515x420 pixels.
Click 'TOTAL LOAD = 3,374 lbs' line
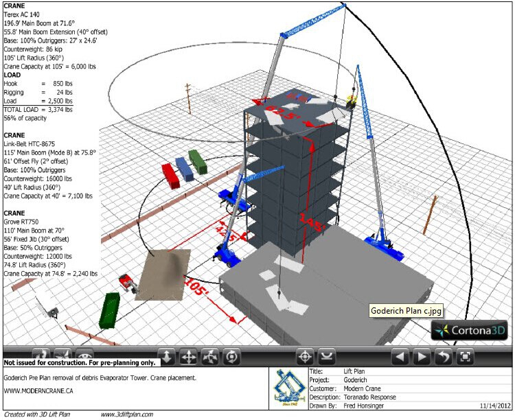[x=38, y=109]
